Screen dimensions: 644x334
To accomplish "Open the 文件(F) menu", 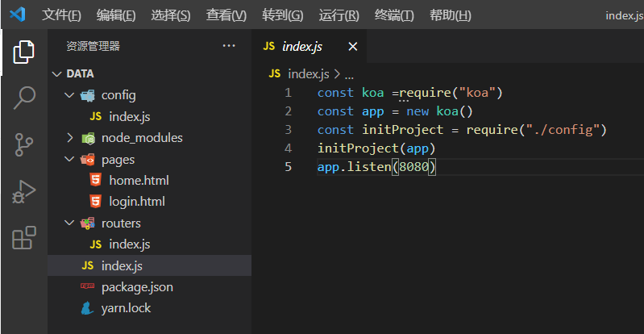I will tap(62, 15).
